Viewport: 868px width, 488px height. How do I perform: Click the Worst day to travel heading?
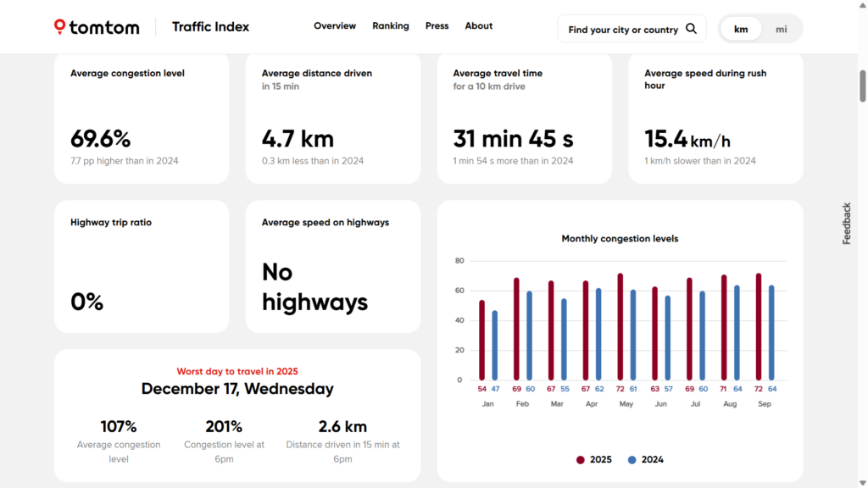point(237,371)
